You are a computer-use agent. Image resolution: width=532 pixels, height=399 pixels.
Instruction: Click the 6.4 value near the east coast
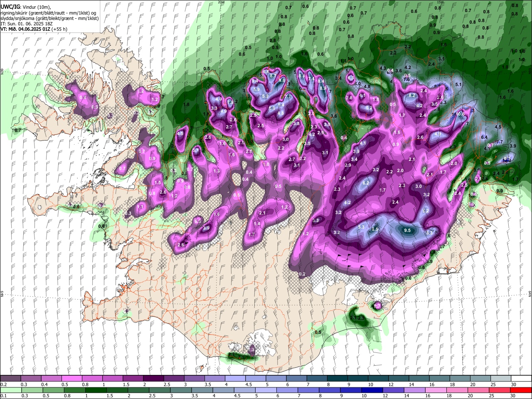tap(484, 137)
